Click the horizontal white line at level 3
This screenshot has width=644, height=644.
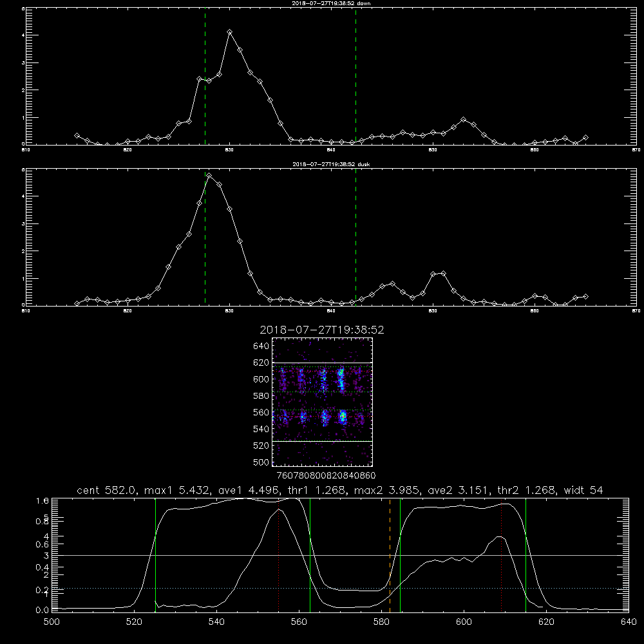tap(340, 555)
